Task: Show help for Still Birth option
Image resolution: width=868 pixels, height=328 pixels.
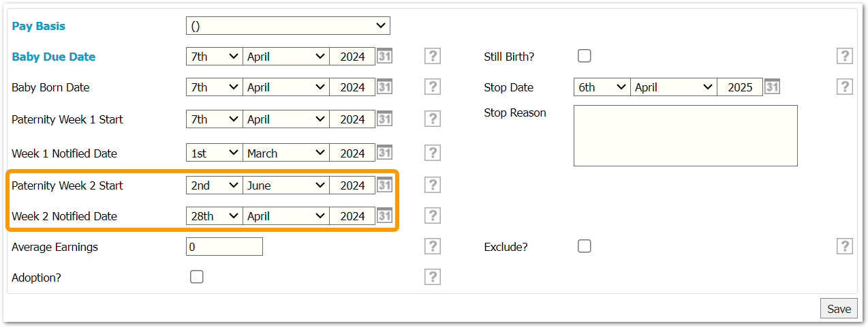Action: [845, 57]
